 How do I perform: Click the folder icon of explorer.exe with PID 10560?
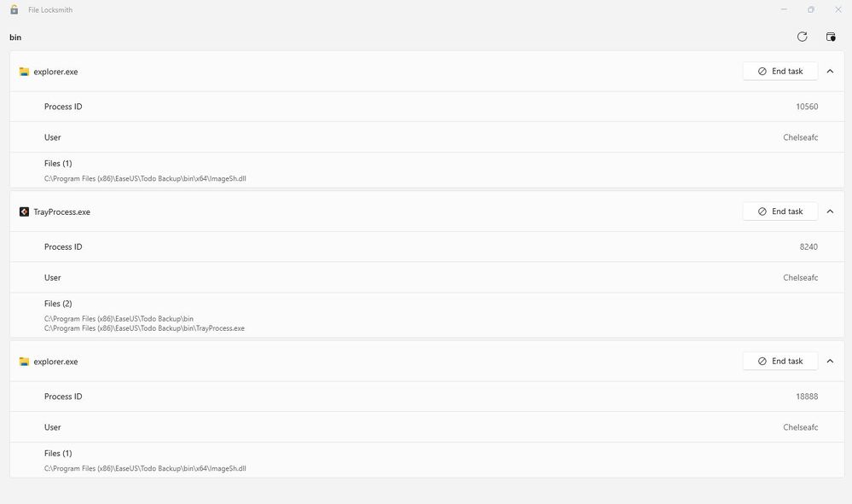click(x=24, y=72)
